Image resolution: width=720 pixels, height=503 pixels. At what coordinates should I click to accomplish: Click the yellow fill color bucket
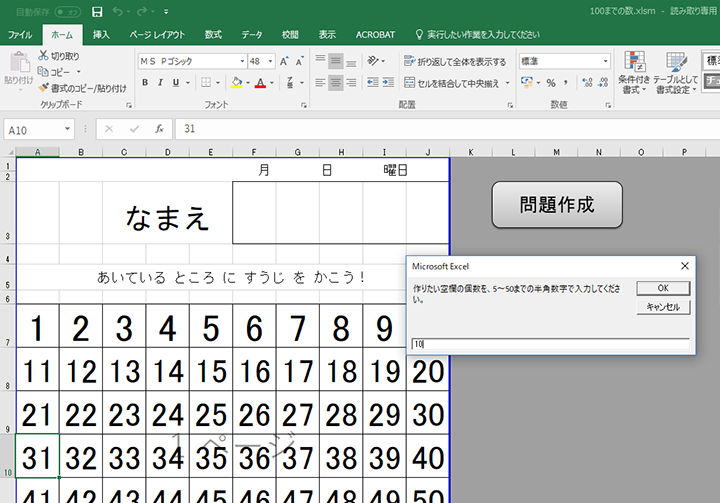237,83
